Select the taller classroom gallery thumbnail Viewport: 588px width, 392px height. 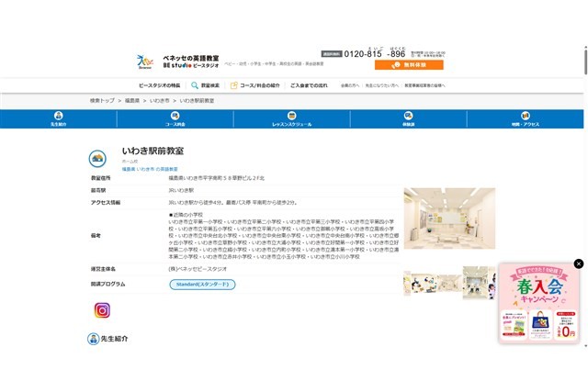[475, 283]
